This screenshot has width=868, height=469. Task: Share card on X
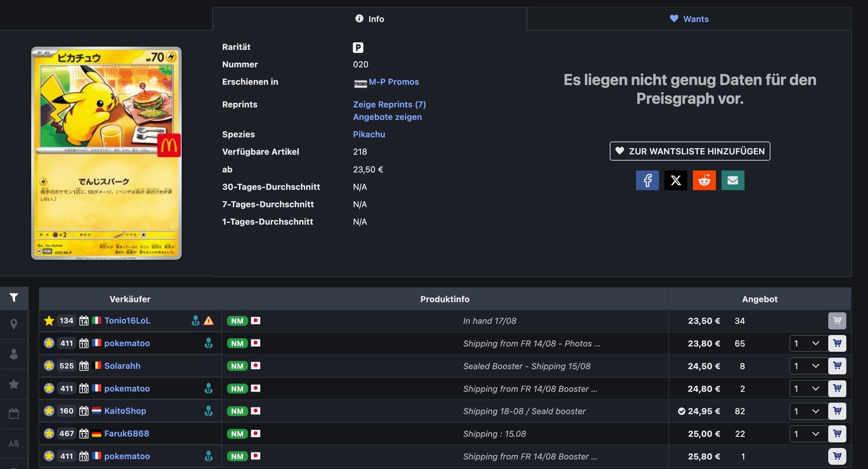[676, 180]
